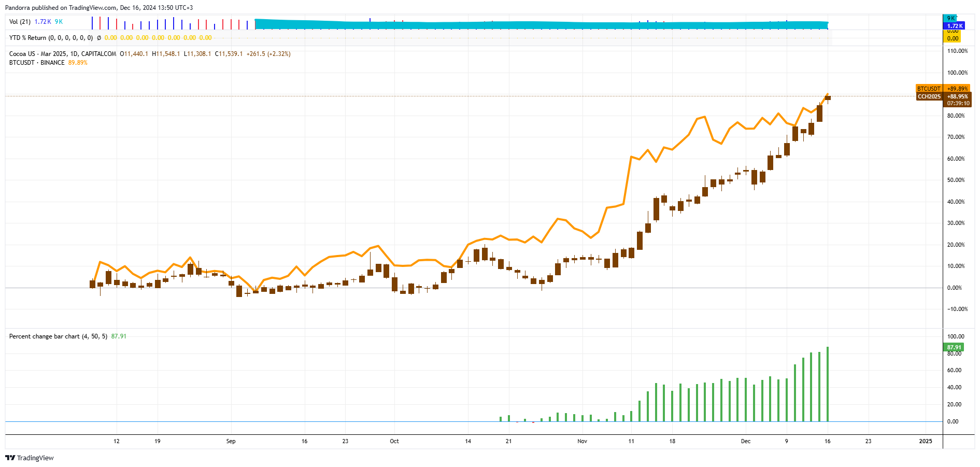Click the Vol (21) indicator label
The height and width of the screenshot is (467, 980).
tap(20, 22)
